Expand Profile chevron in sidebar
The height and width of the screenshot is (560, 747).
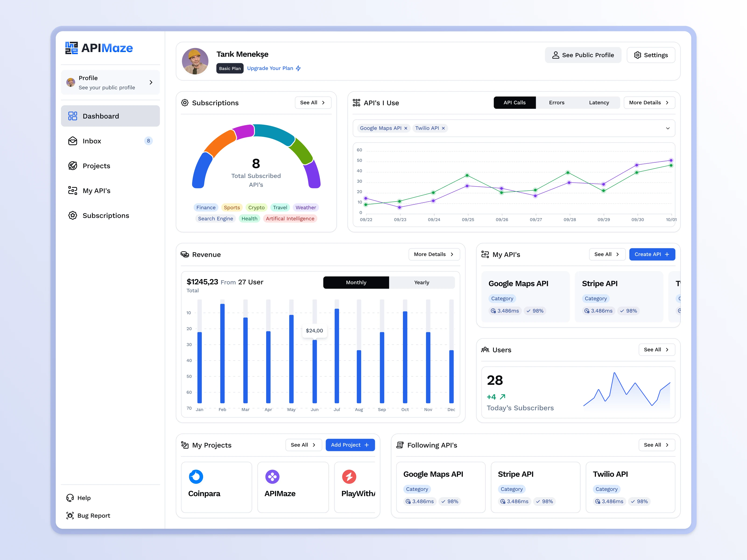pyautogui.click(x=151, y=82)
